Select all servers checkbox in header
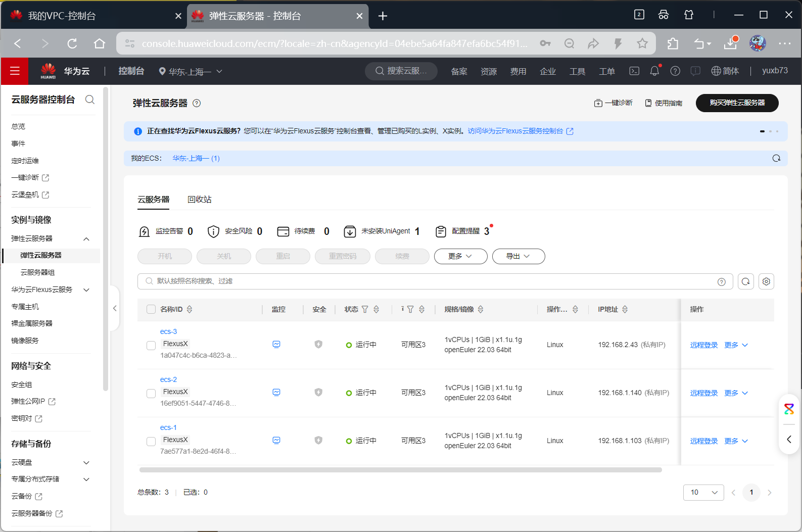The width and height of the screenshot is (802, 532). coord(151,309)
